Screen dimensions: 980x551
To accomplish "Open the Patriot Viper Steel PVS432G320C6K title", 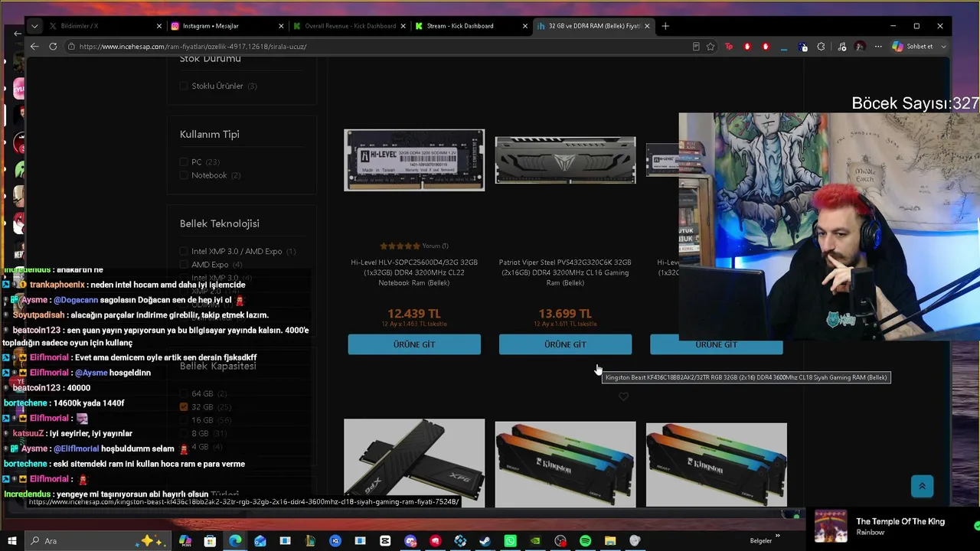I will click(565, 272).
